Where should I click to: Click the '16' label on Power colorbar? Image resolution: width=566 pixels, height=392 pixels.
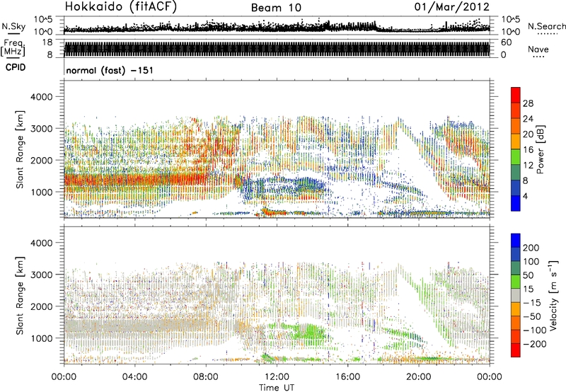528,150
